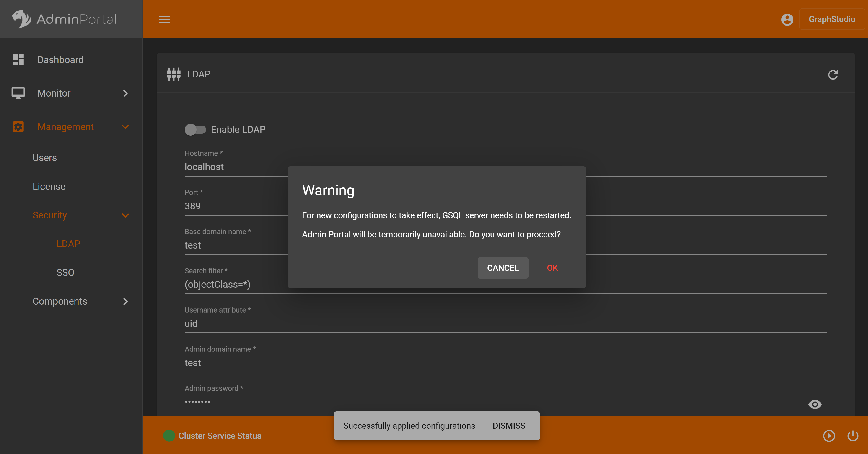Collapse the Security submenu chevron

tap(125, 215)
